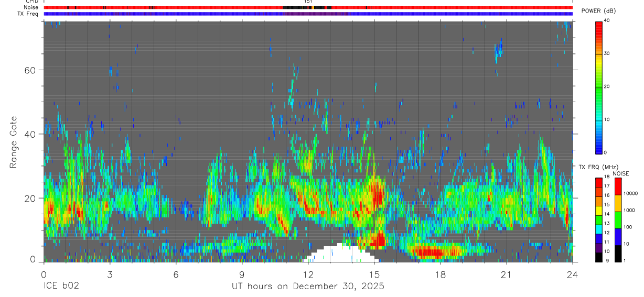This screenshot has width=644, height=297.
Task: Click the yellow swatch in the NOISE colorbar
Action: coord(618,203)
